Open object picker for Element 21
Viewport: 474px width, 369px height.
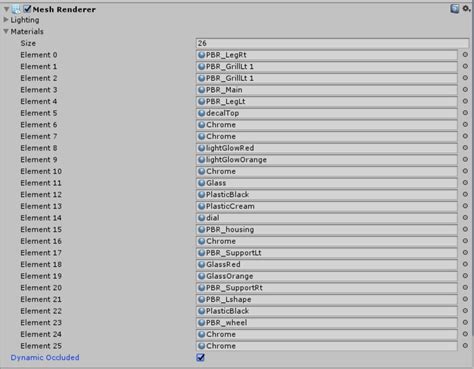tap(465, 299)
